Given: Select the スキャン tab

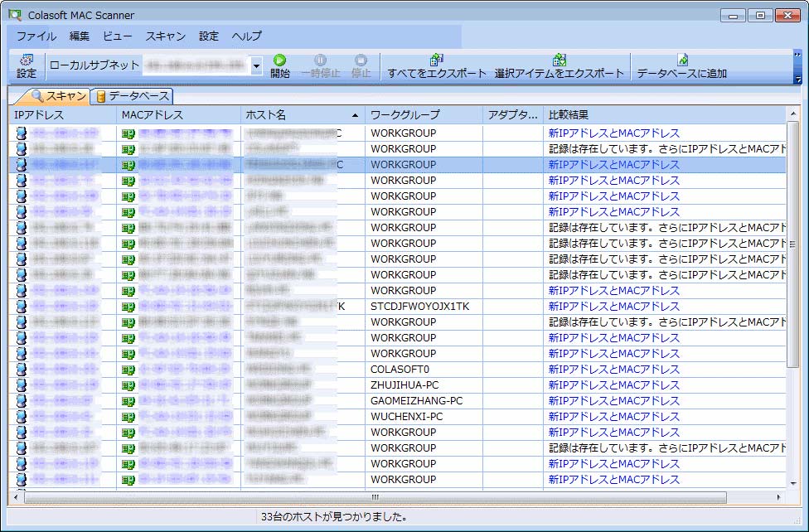Looking at the screenshot, I should click(58, 96).
